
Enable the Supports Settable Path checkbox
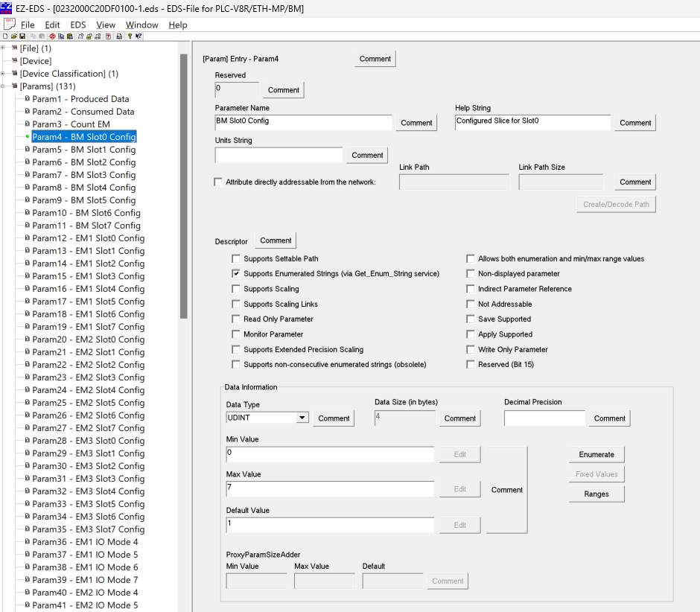[236, 258]
